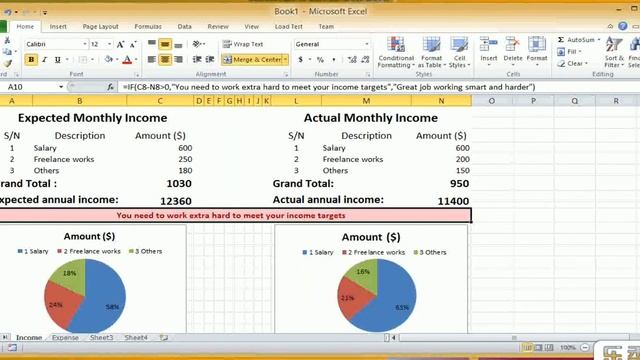Switch to Page Layout ribbon tab
Image resolution: width=640 pixels, height=360 pixels.
click(100, 27)
